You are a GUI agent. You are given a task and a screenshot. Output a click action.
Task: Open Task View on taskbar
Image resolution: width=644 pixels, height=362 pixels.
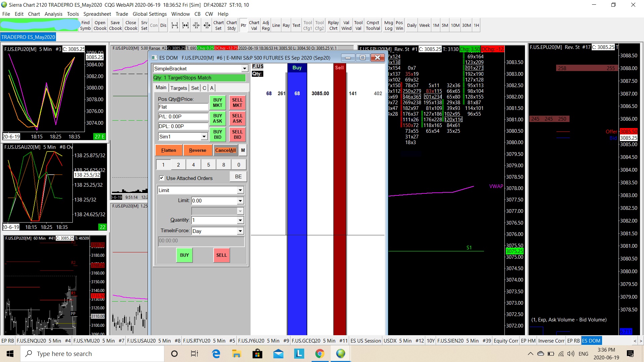[x=195, y=354]
